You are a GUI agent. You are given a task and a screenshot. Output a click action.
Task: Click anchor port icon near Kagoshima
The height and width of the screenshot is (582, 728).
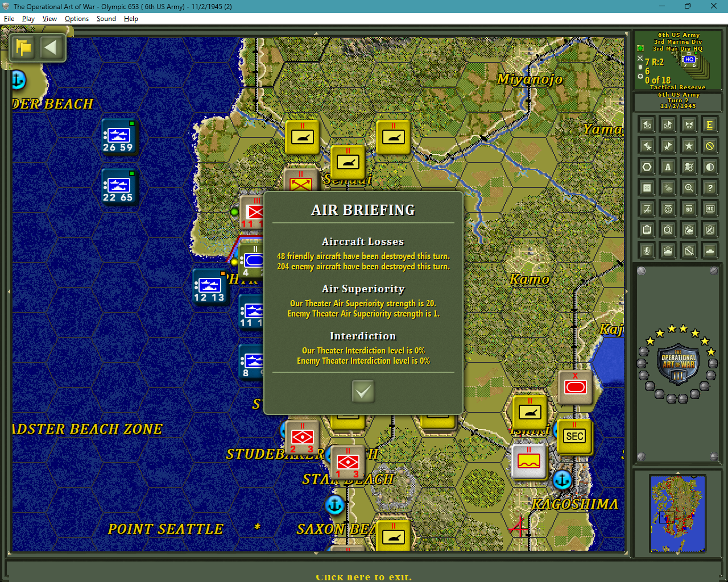coord(562,480)
